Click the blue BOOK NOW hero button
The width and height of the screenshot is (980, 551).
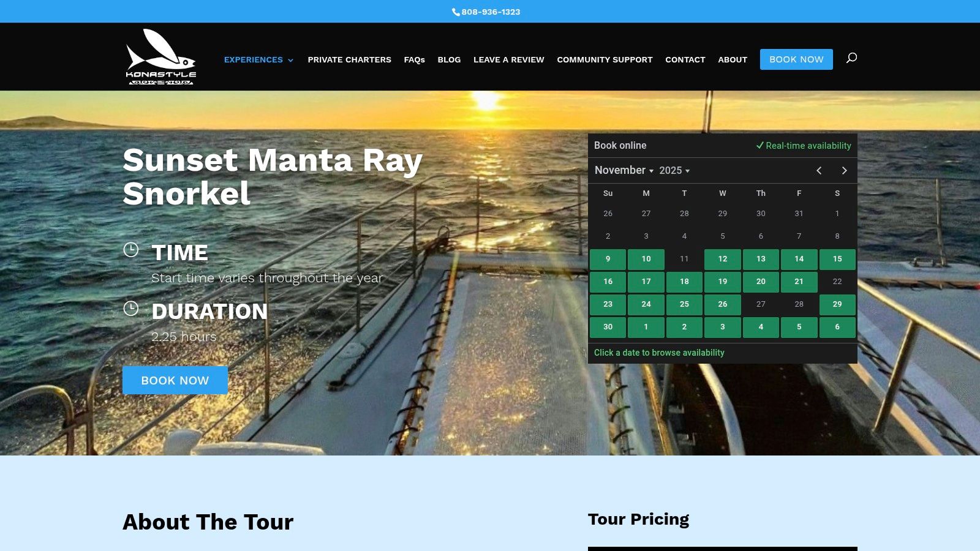point(175,380)
